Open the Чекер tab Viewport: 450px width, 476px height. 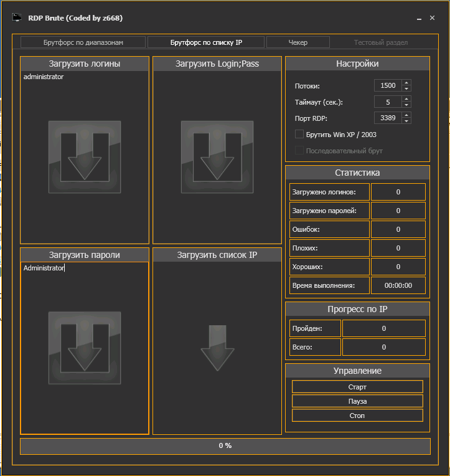point(298,42)
